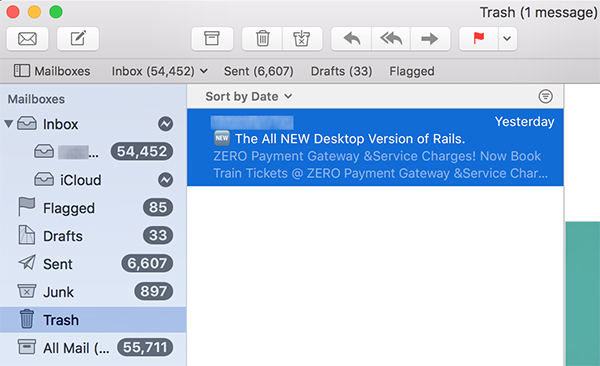Image resolution: width=600 pixels, height=366 pixels.
Task: Click the Yesterday date on message
Action: [524, 122]
